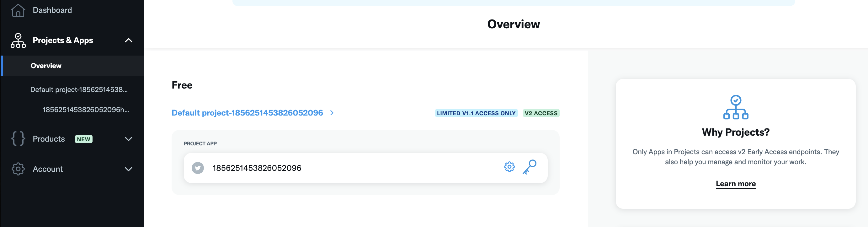
Task: Click the NEW badge next to Products
Action: tap(83, 139)
